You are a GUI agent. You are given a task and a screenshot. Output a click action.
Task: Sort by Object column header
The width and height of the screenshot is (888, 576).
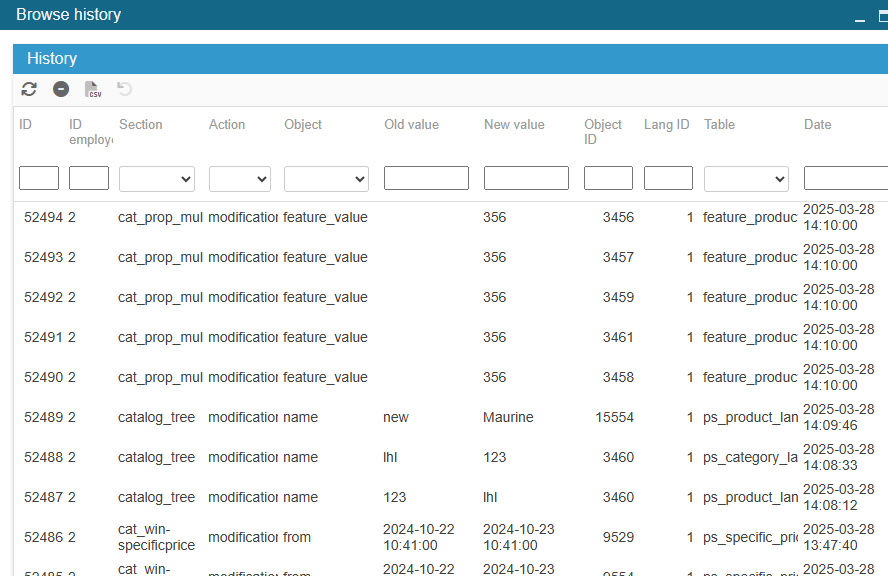(x=303, y=125)
